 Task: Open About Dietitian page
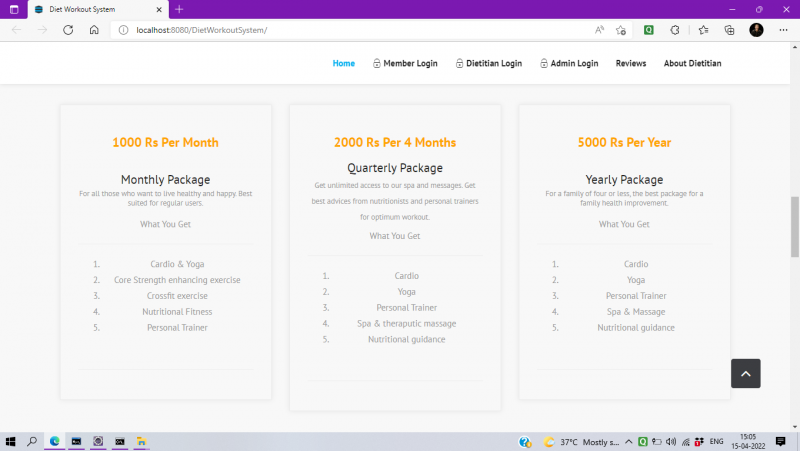[x=692, y=63]
